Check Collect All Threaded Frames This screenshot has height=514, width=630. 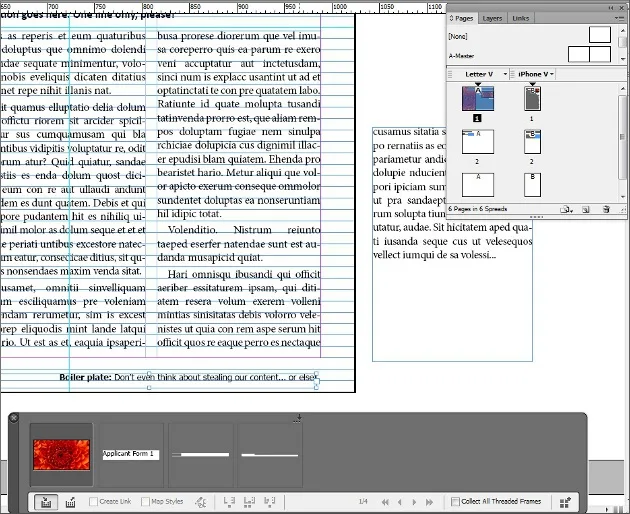point(455,502)
